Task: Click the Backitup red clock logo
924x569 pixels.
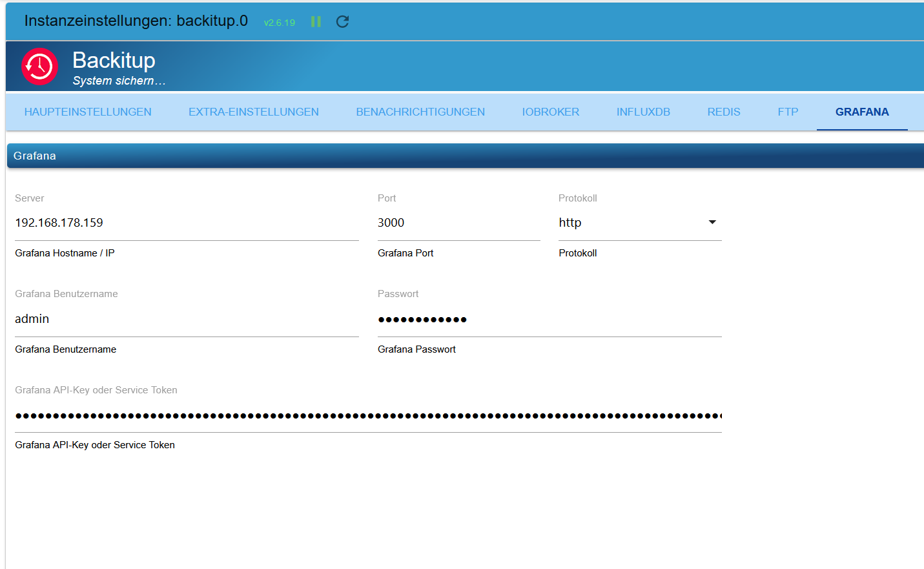Action: (40, 66)
